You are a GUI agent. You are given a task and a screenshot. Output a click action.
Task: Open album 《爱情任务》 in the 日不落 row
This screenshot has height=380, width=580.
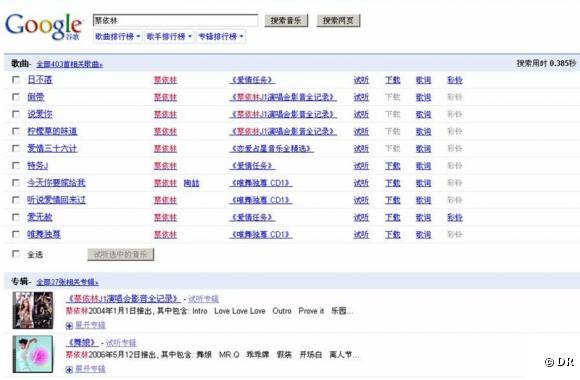[x=252, y=80]
